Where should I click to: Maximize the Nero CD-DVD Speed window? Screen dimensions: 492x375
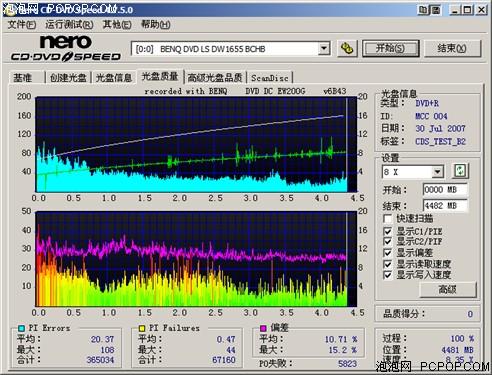click(x=467, y=10)
